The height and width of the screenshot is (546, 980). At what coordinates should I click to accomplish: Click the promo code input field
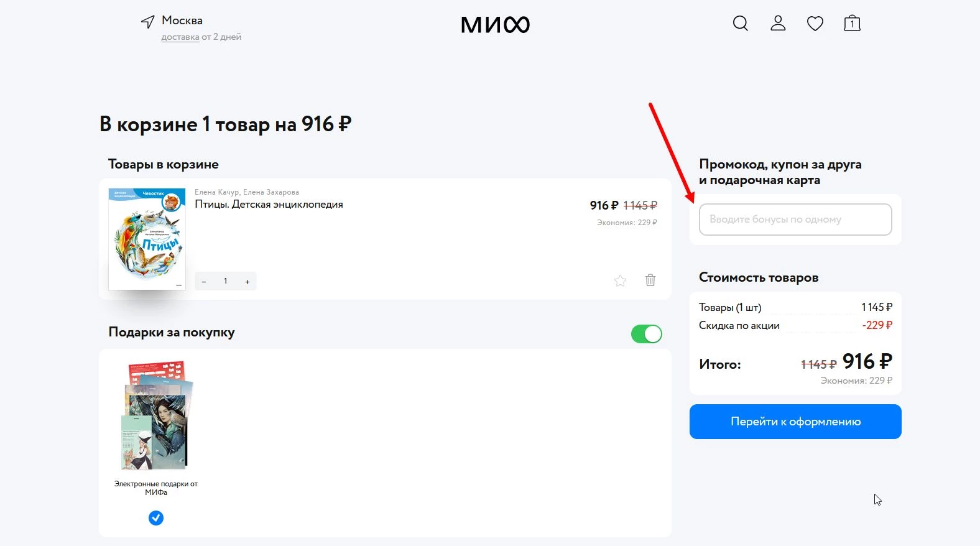pos(795,220)
